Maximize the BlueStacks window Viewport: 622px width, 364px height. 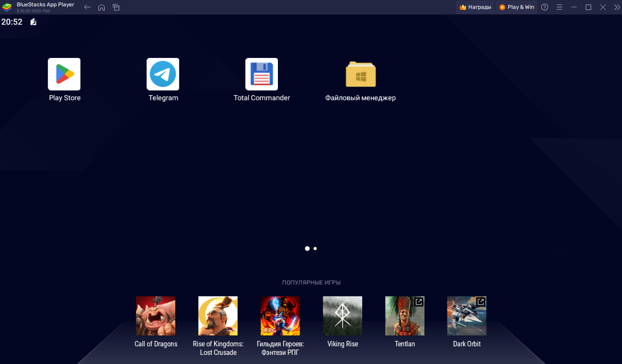click(588, 7)
